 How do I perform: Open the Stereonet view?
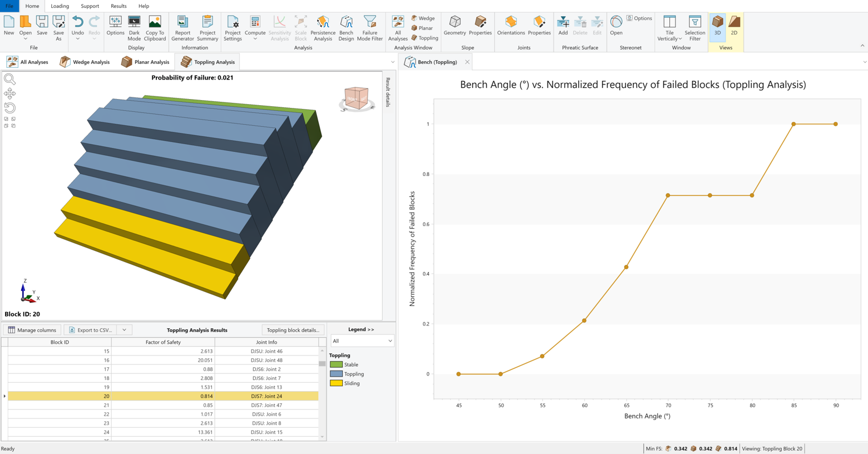[x=616, y=26]
